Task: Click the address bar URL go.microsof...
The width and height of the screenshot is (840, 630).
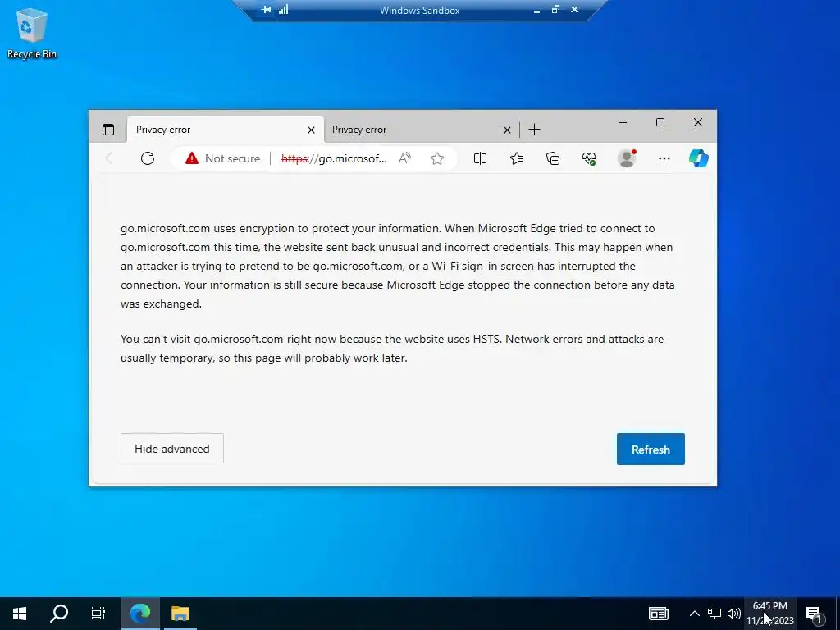Action: [x=334, y=158]
